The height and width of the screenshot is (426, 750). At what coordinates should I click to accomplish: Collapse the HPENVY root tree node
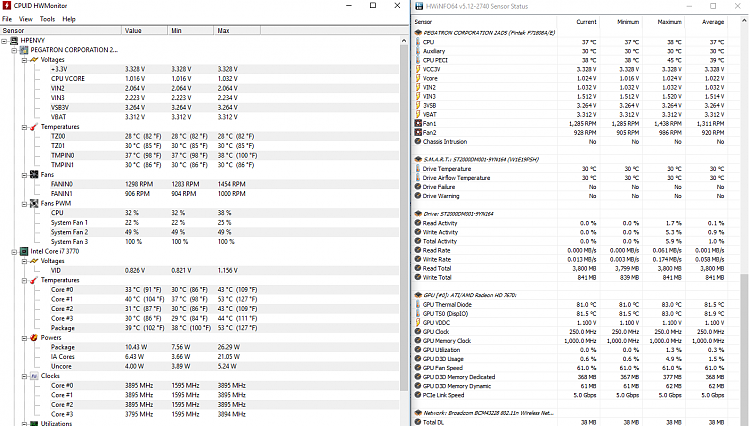tap(4, 40)
